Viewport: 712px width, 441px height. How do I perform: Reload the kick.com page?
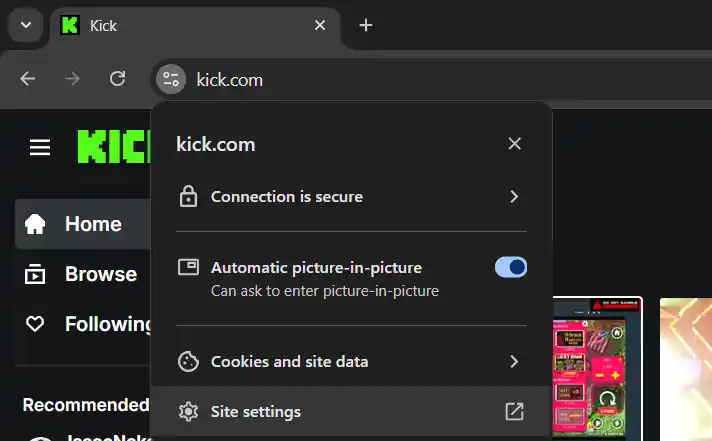[118, 79]
